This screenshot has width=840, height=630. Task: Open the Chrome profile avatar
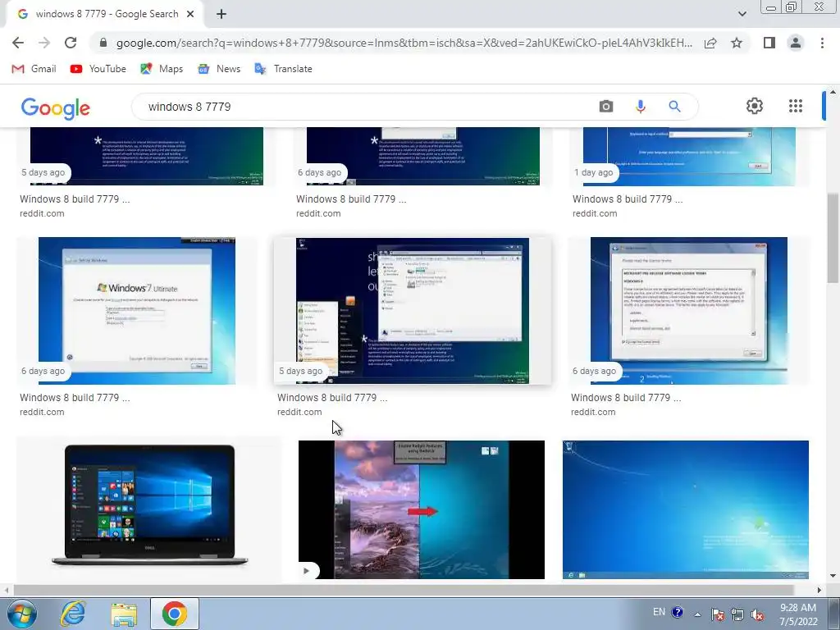click(x=796, y=43)
